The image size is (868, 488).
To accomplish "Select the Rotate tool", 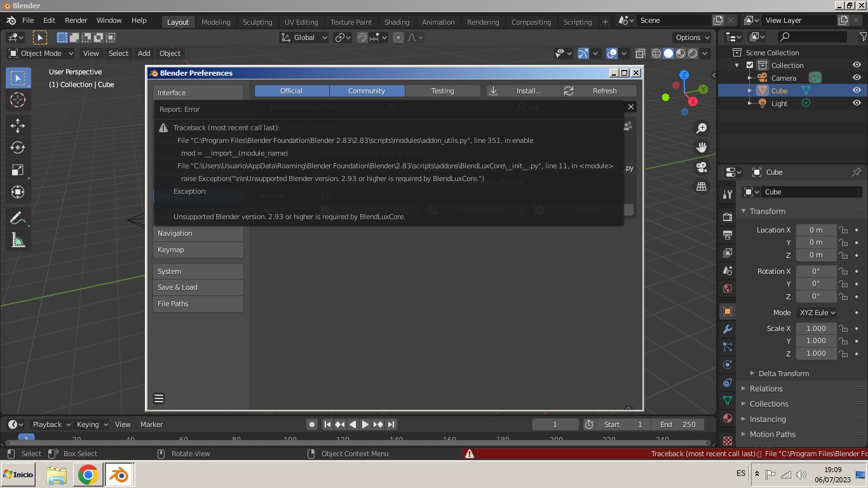I will [x=18, y=147].
